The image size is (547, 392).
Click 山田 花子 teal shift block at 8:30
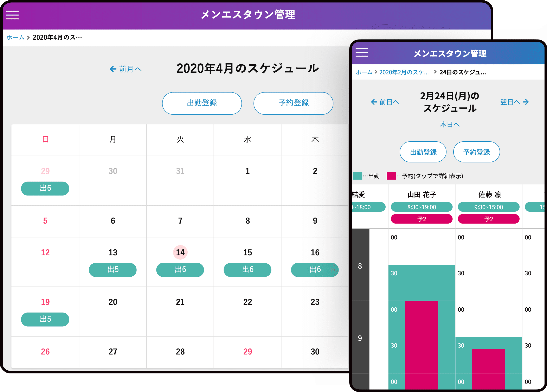tap(421, 283)
